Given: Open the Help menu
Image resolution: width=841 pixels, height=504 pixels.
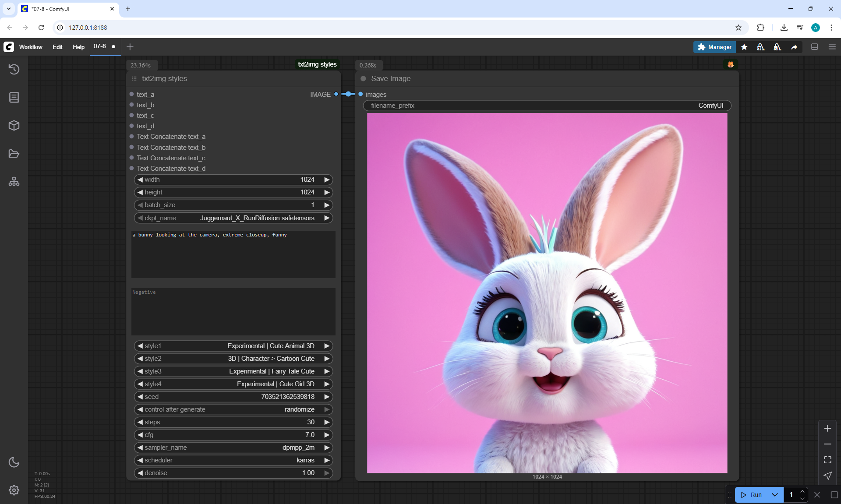Looking at the screenshot, I should point(78,47).
